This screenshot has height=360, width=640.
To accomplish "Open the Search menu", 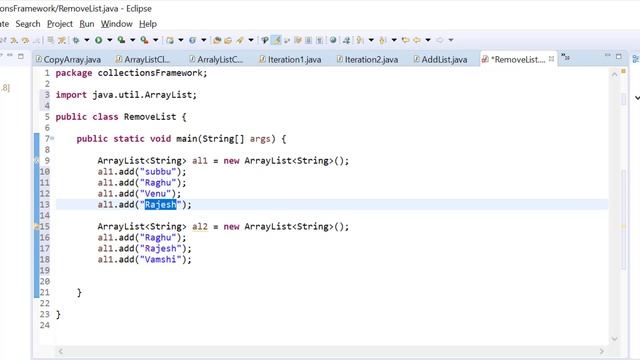I will click(28, 24).
